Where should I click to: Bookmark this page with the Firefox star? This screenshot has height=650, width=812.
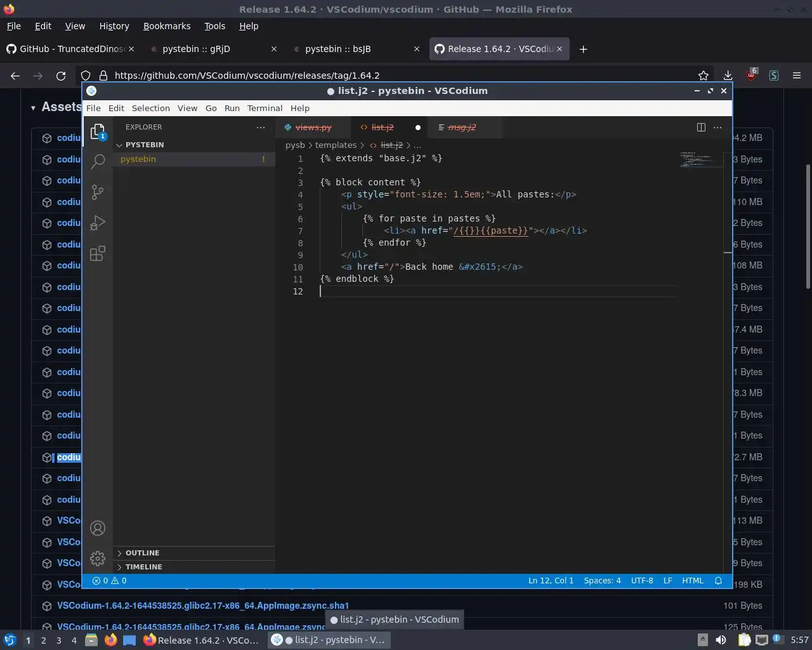point(704,76)
